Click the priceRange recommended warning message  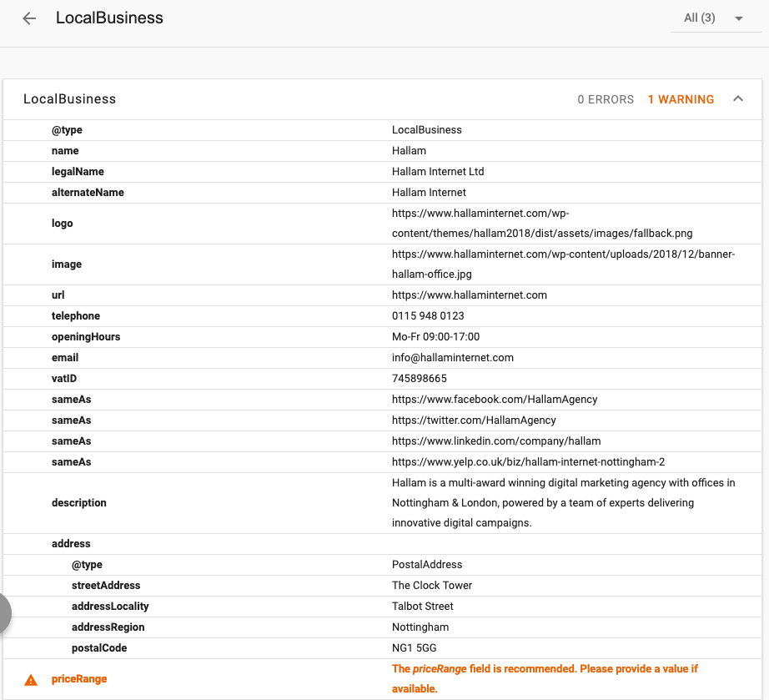coord(545,679)
